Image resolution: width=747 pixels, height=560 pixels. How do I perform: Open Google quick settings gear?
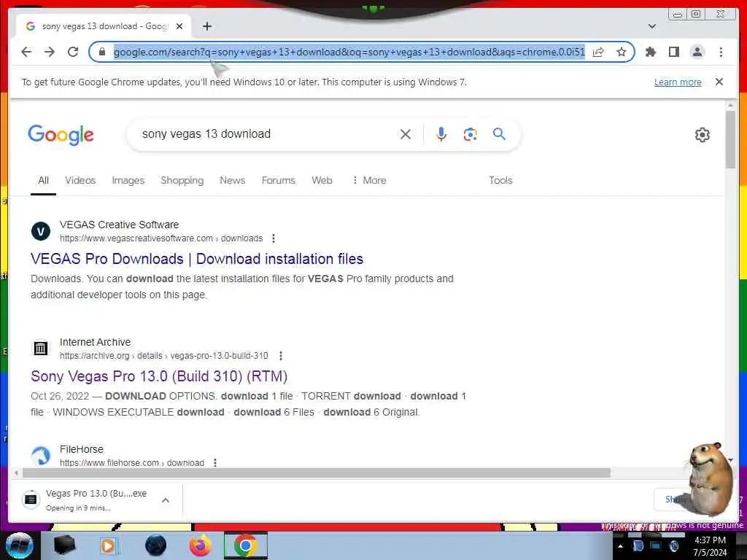(x=703, y=135)
